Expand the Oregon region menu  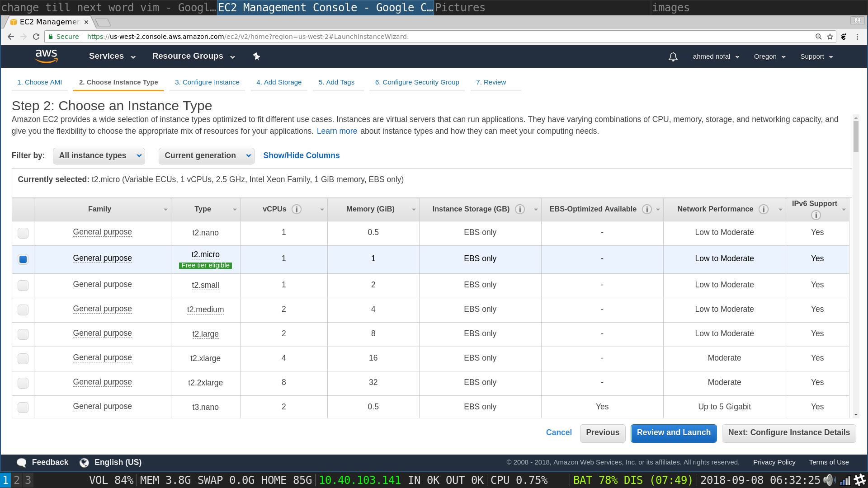pos(769,56)
